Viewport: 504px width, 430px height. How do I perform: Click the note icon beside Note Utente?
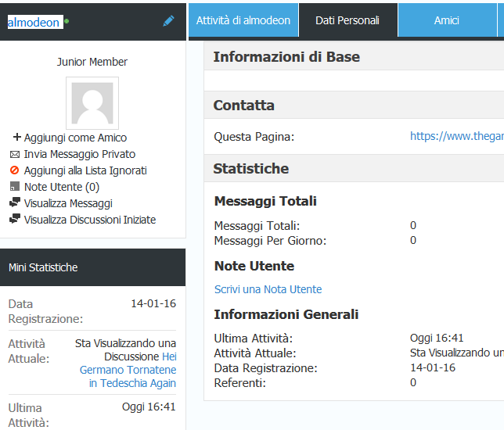(14, 186)
